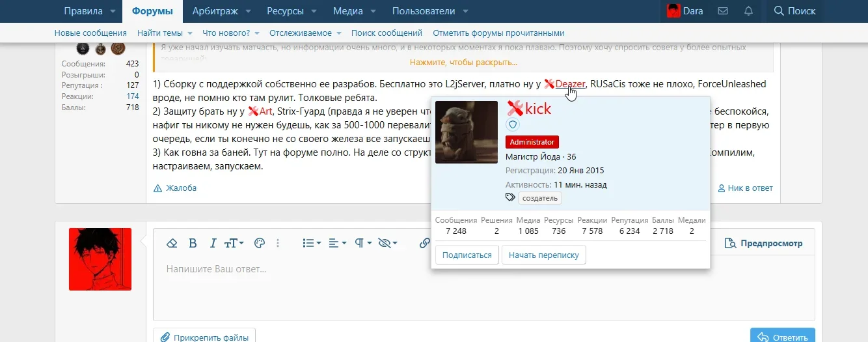Click Отметить форумы прочитанными
Viewport: 868px width, 342px height.
[x=498, y=33]
